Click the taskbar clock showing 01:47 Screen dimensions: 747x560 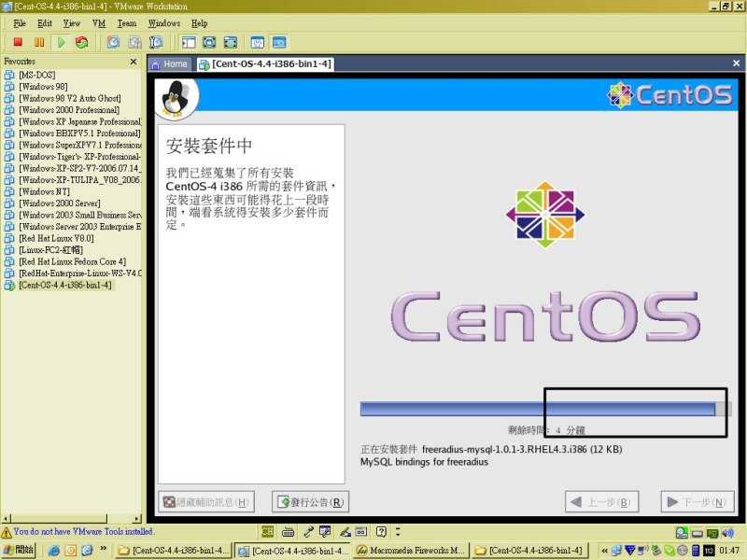729,551
